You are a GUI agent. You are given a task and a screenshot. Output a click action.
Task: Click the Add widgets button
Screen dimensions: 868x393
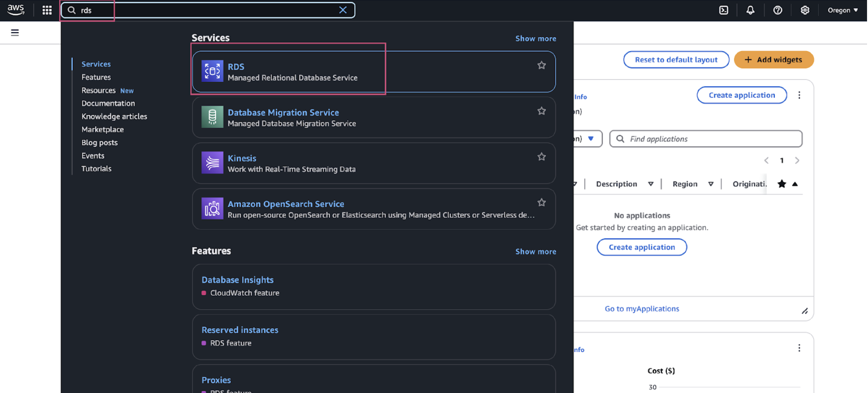point(773,60)
